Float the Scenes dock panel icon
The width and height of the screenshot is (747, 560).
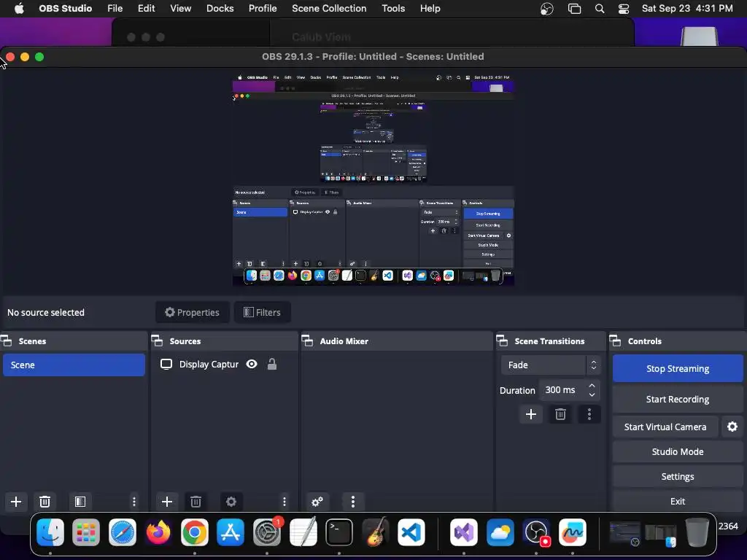(6, 341)
